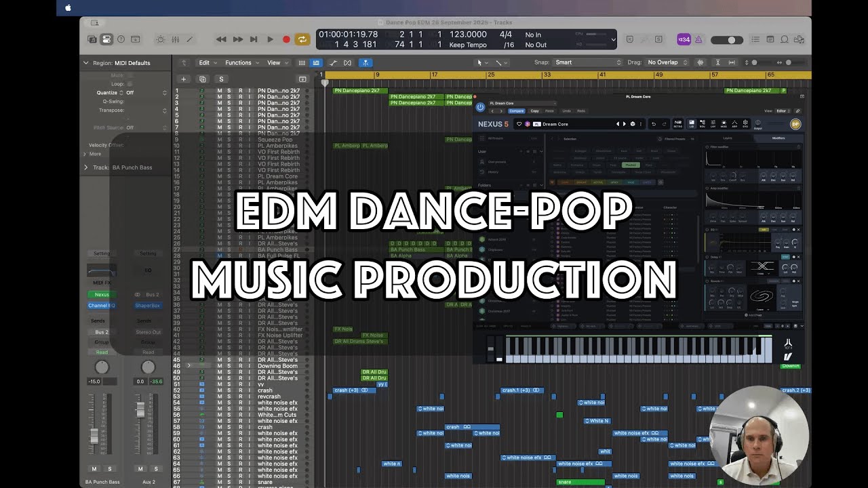This screenshot has width=868, height=488.
Task: Favorite the Dream Core preset heart
Action: pyautogui.click(x=519, y=124)
